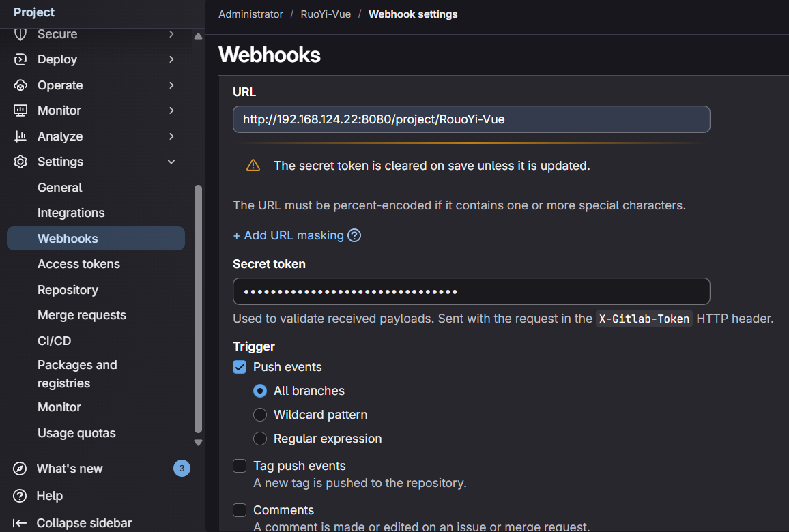The width and height of the screenshot is (789, 532).
Task: Click the X-Gitlab-Token code label
Action: (x=644, y=319)
